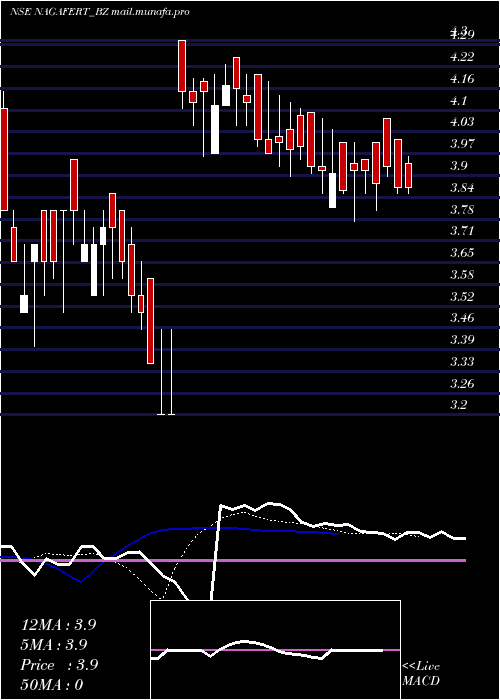Click the 3.97 price axis label
Screen dimensions: 500x700
pyautogui.click(x=462, y=144)
